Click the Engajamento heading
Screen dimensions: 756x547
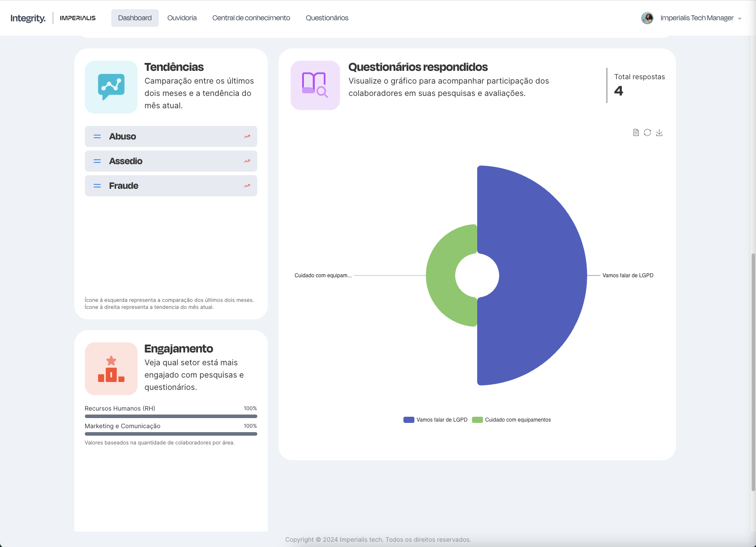click(x=179, y=349)
